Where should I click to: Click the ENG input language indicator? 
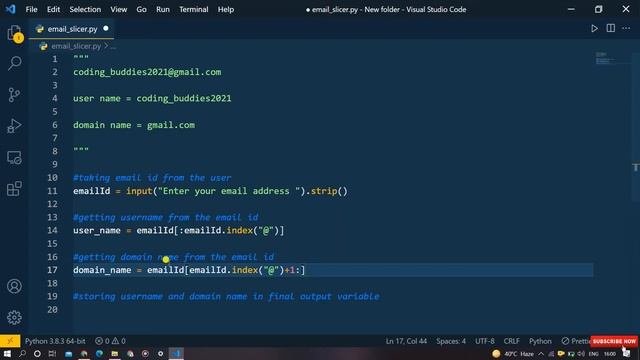[593, 354]
